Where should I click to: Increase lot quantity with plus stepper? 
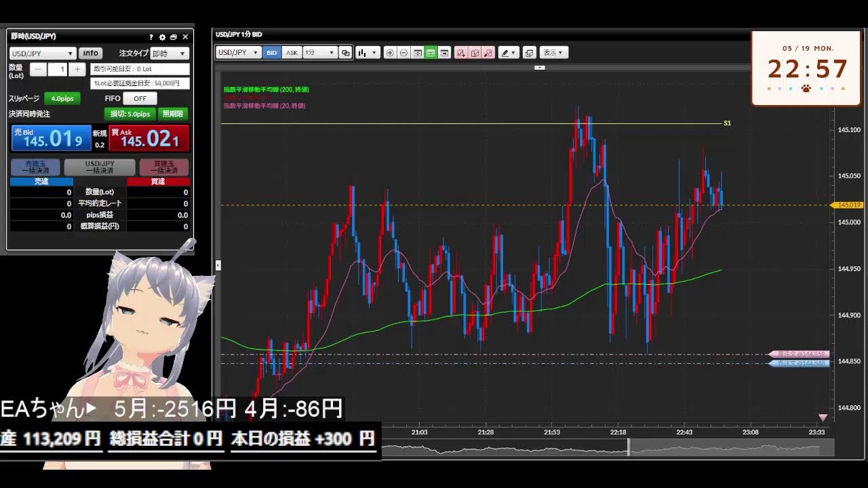77,69
